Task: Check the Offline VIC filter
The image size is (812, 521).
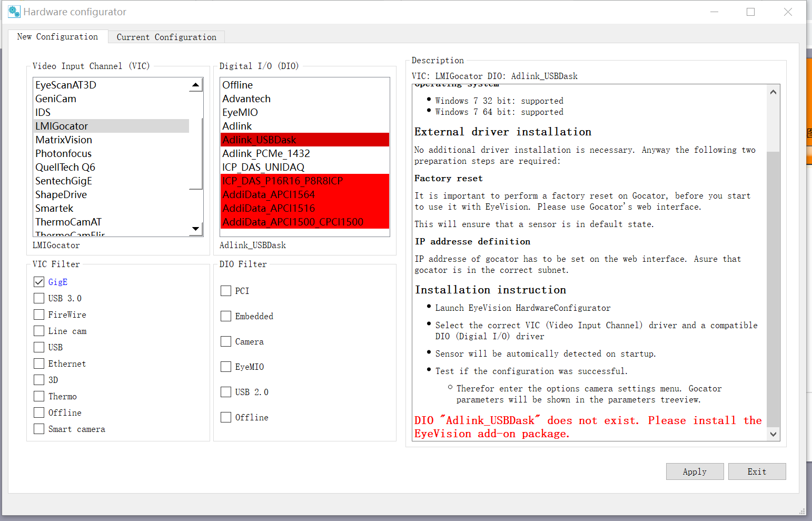Action: click(39, 412)
